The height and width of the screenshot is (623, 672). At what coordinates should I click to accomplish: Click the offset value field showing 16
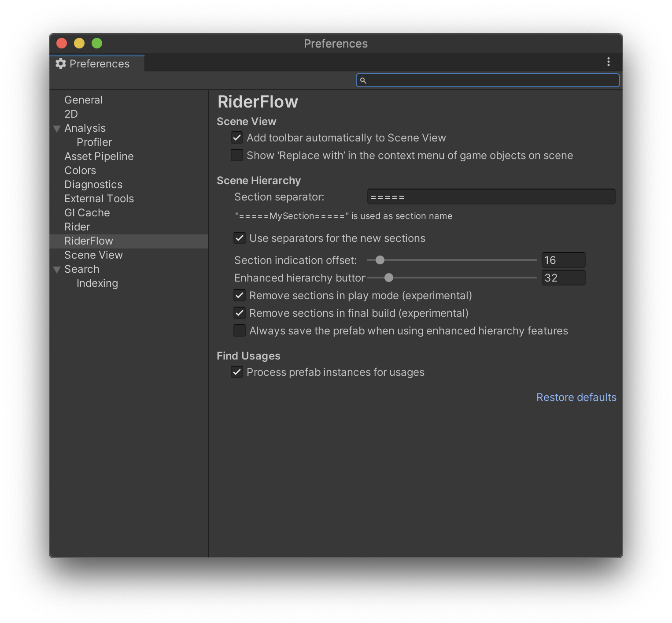click(563, 260)
